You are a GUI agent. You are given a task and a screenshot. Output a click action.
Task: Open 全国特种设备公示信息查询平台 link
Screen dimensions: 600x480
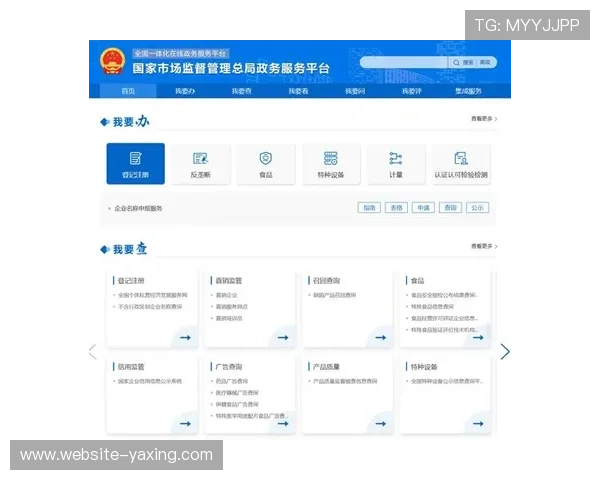447,381
